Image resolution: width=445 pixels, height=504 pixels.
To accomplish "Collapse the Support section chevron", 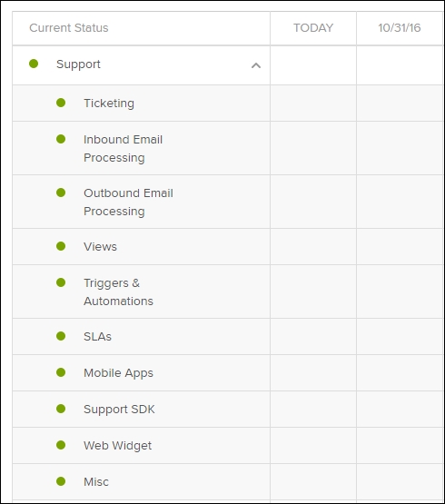I will coord(256,65).
